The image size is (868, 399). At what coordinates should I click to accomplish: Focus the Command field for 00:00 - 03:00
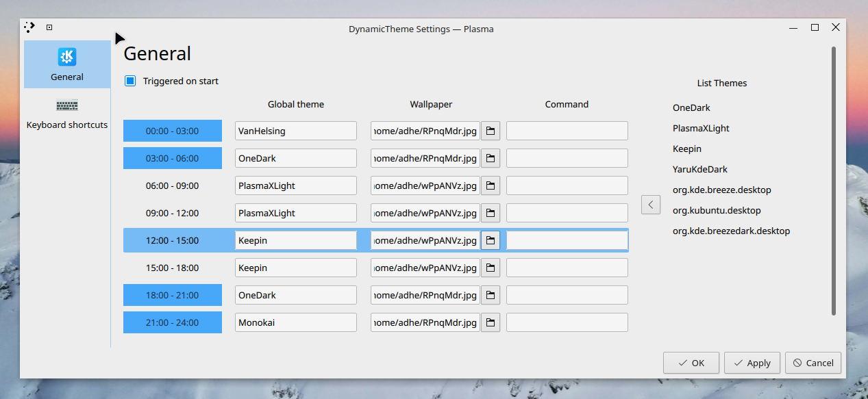(567, 131)
